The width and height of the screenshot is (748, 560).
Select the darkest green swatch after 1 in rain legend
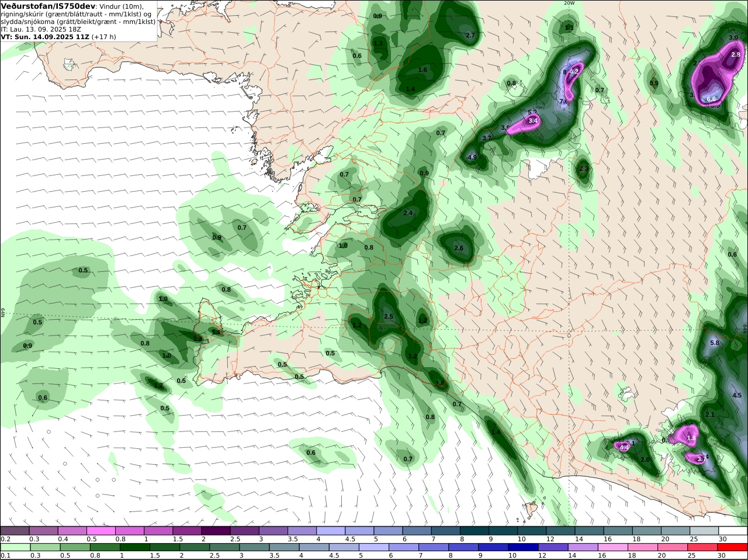[134, 548]
